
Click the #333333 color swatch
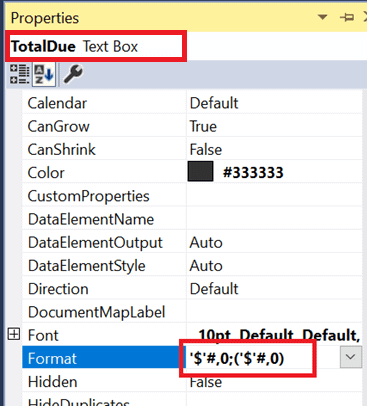pos(200,171)
